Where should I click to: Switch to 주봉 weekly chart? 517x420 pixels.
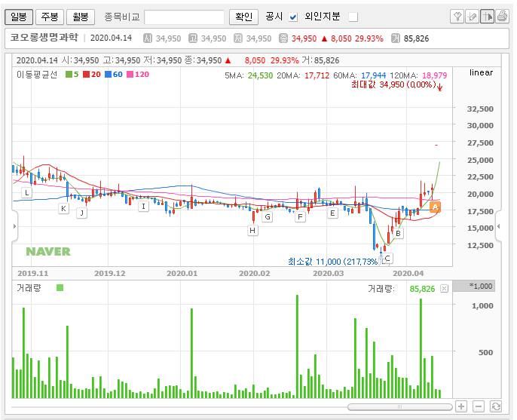[x=50, y=17]
